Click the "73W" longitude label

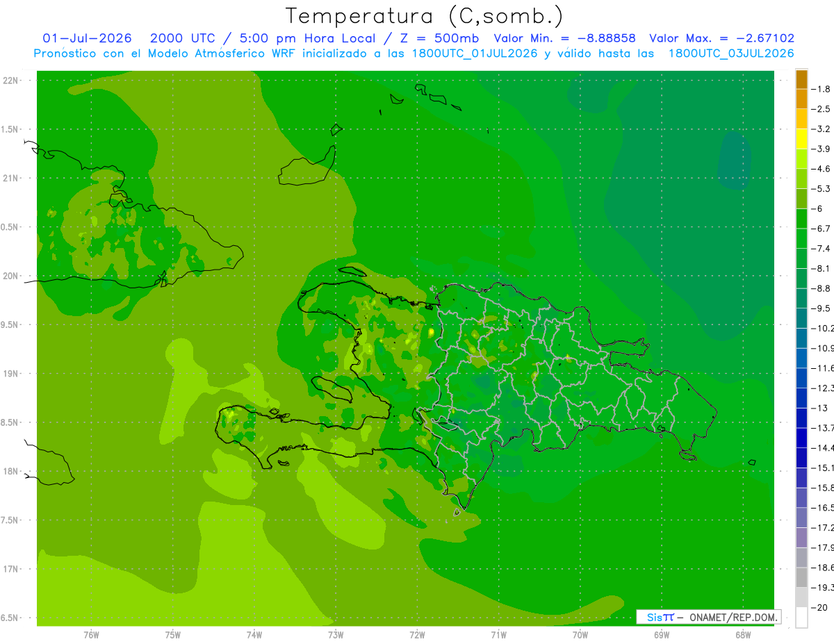(x=336, y=635)
